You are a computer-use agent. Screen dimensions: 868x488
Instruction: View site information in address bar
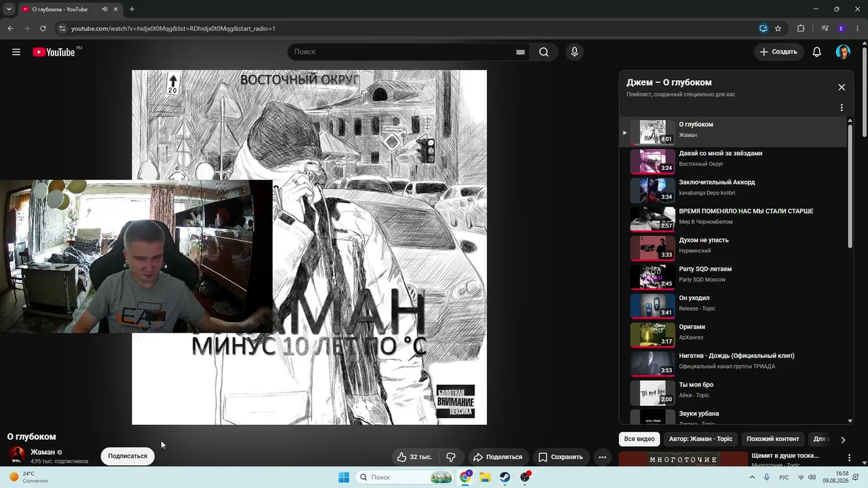click(x=62, y=28)
